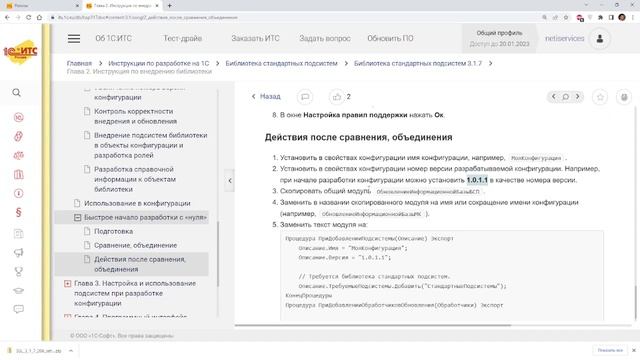This screenshot has width=640, height=360.
Task: Open download item options chevron
Action: pos(71,351)
